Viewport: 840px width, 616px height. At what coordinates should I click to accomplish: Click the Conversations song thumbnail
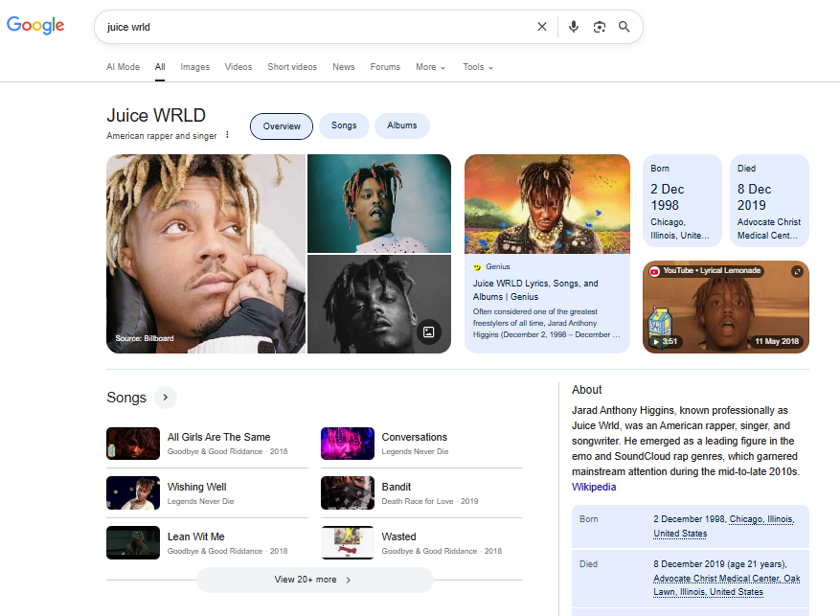(348, 444)
